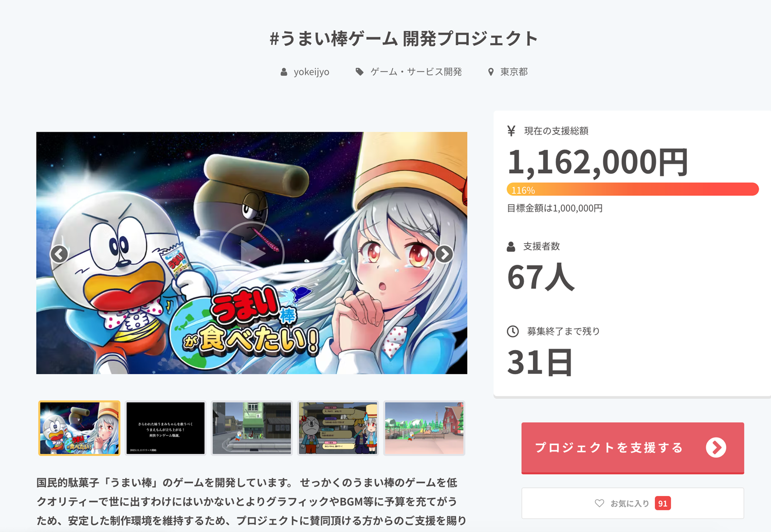Click the yen icon beside 現在の支援総額

[x=511, y=131]
